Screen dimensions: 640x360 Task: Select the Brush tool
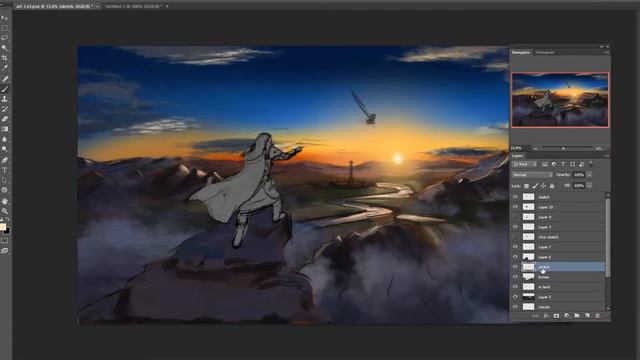[4, 89]
